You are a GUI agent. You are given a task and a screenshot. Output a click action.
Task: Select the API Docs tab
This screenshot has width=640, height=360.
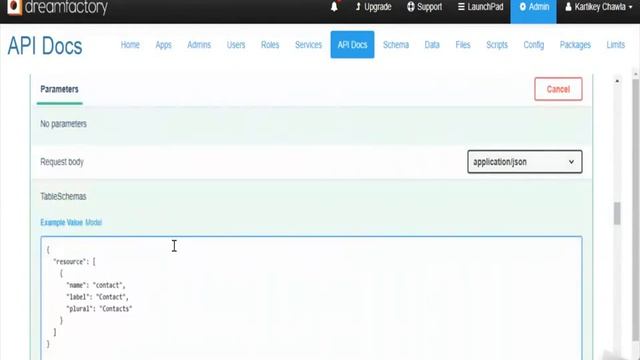point(352,45)
